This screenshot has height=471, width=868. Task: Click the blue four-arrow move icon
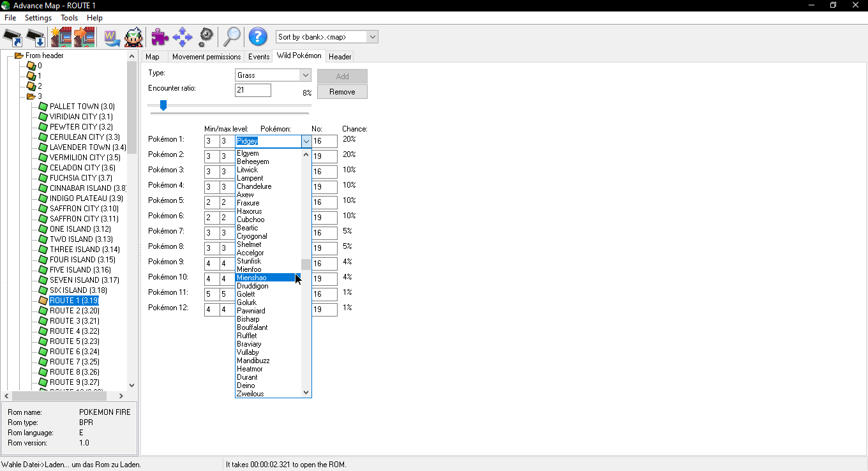[183, 37]
